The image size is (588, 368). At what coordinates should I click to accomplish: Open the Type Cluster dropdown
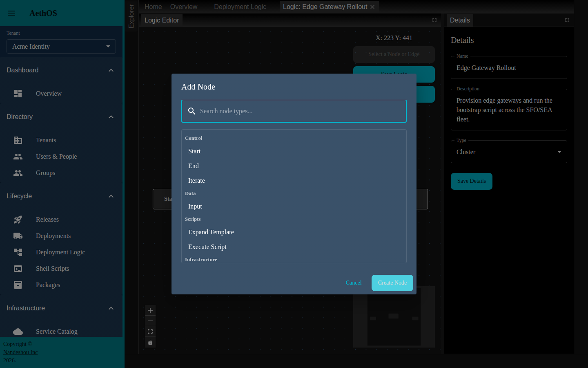509,152
